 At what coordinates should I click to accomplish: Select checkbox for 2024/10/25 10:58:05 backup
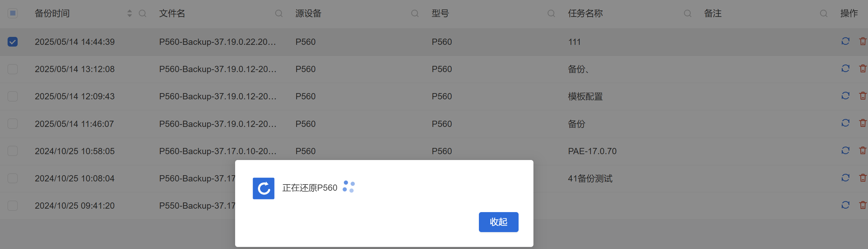coord(13,151)
